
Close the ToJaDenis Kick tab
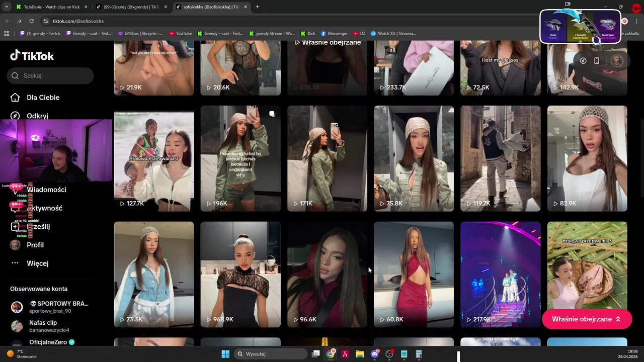coord(86,7)
